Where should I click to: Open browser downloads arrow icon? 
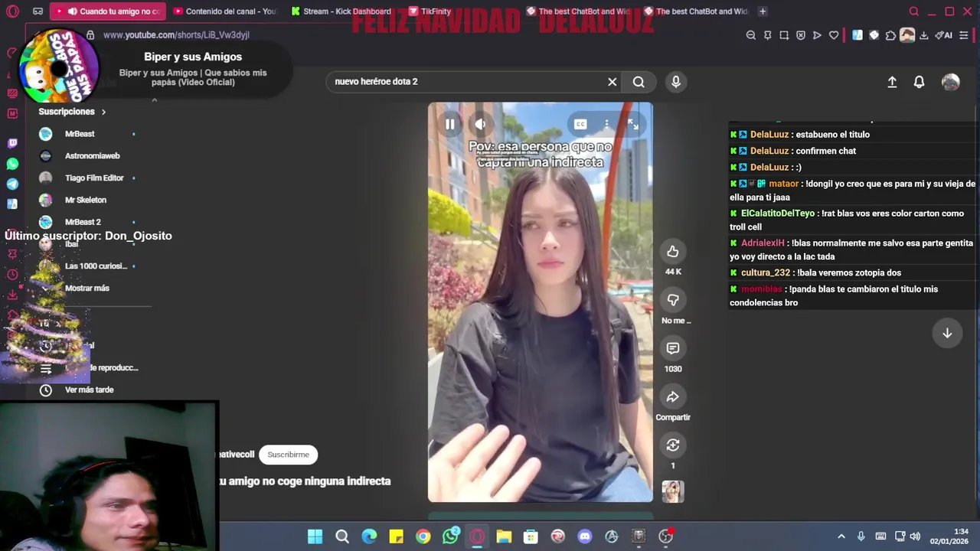[924, 35]
